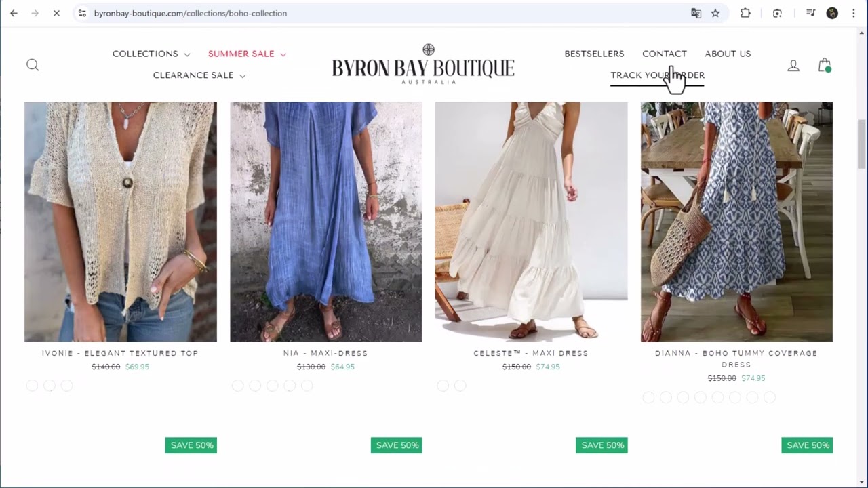Select first color swatch under Ivonie top
Screen dimensions: 868x488
[x=32, y=386]
